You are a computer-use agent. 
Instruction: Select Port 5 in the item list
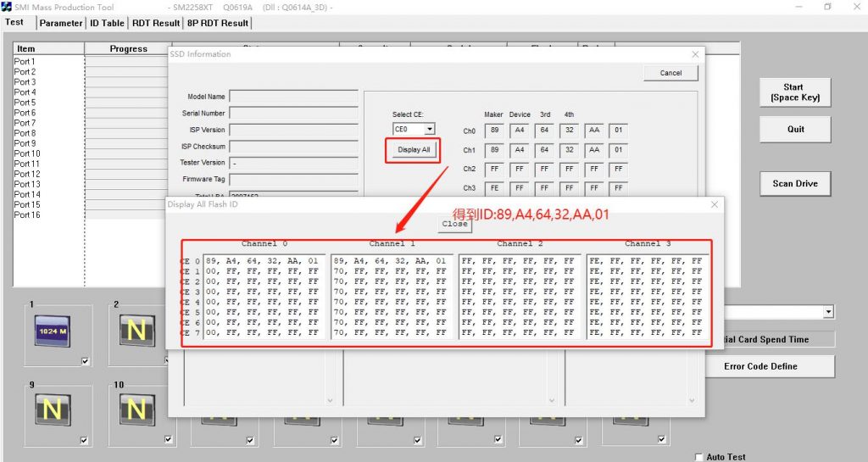pos(25,103)
